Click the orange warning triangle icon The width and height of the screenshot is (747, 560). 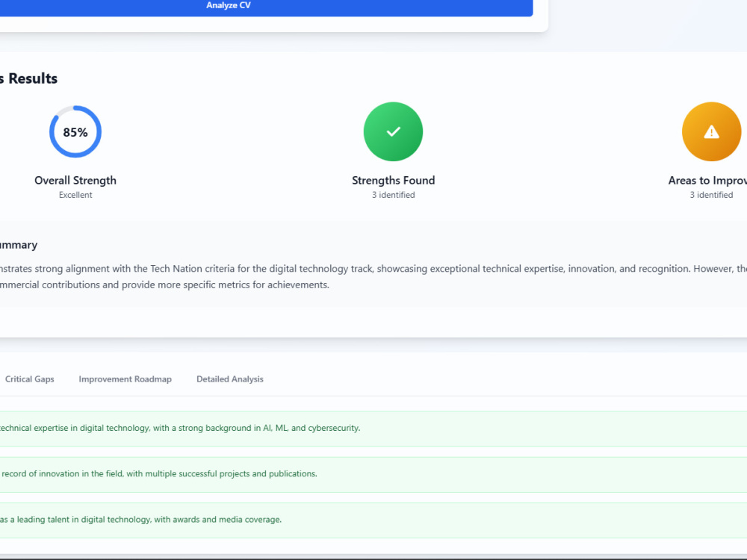[x=711, y=131]
